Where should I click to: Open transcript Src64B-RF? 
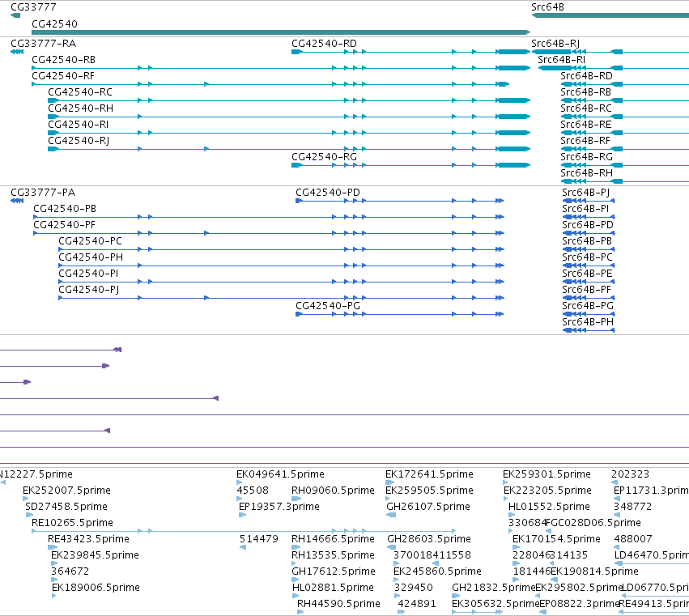[x=585, y=141]
